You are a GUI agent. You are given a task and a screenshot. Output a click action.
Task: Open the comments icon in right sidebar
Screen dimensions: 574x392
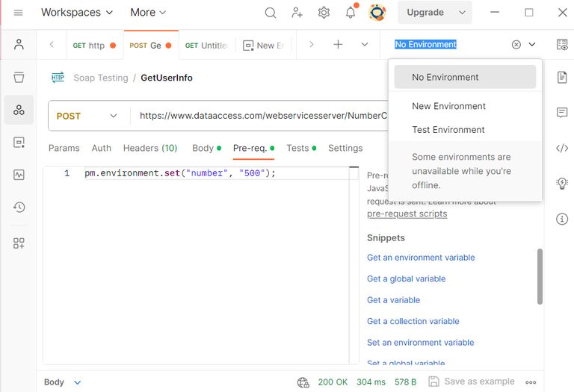561,113
